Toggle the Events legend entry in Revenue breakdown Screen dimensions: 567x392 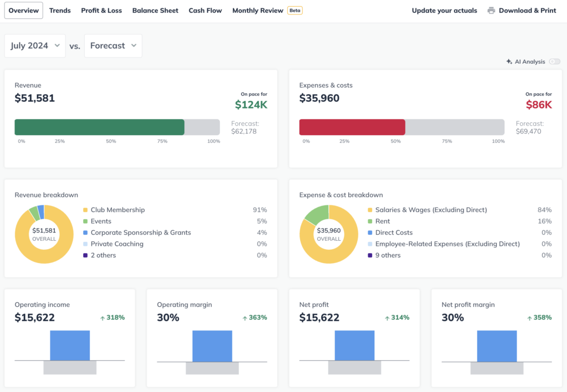100,221
